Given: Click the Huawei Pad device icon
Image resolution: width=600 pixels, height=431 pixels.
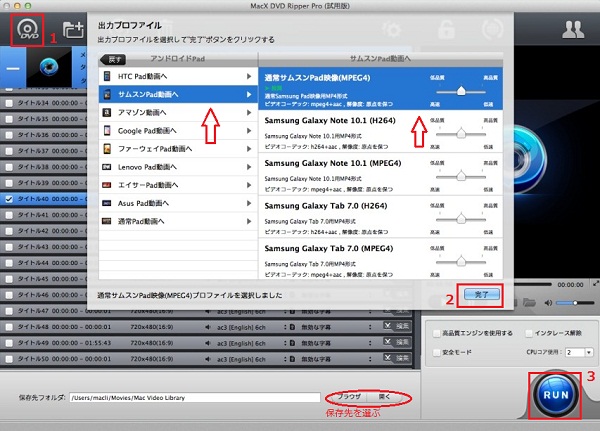Looking at the screenshot, I should point(107,149).
